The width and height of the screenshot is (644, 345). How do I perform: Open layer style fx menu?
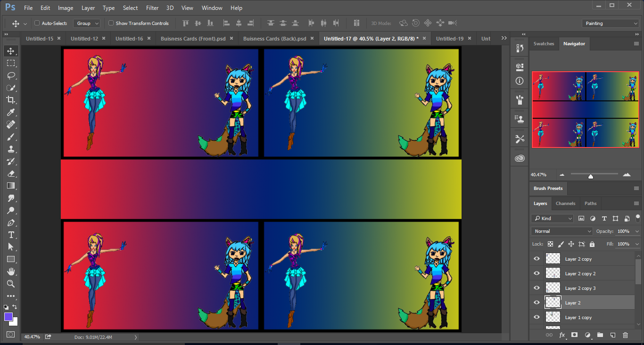[x=562, y=335]
